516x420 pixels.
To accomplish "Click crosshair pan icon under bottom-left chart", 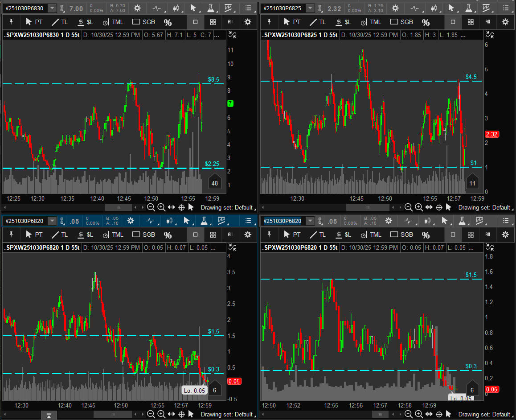I will point(181,414).
